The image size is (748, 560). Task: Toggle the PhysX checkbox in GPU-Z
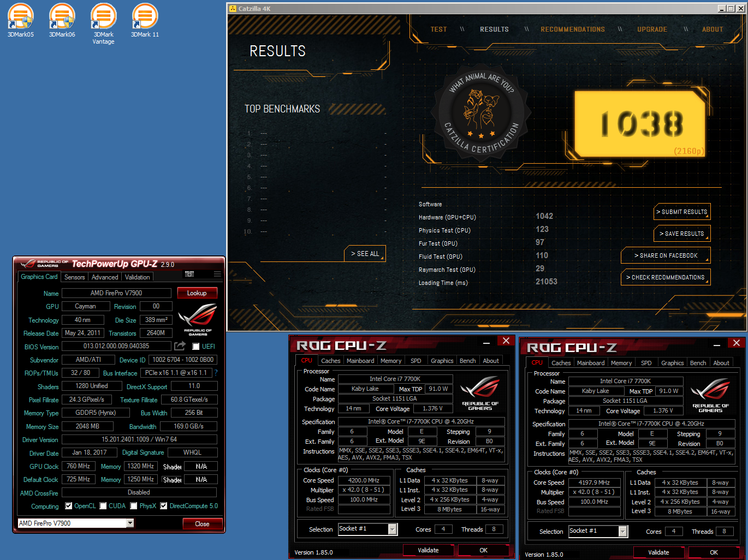(134, 506)
